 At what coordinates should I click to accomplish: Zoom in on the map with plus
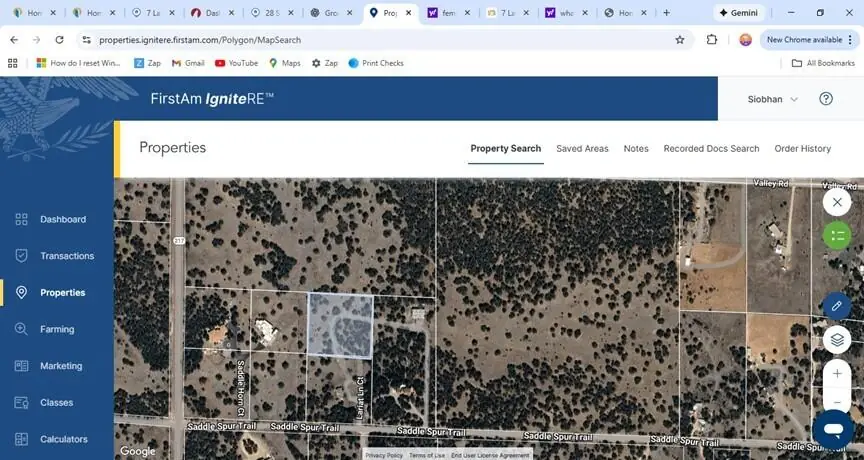click(x=837, y=374)
